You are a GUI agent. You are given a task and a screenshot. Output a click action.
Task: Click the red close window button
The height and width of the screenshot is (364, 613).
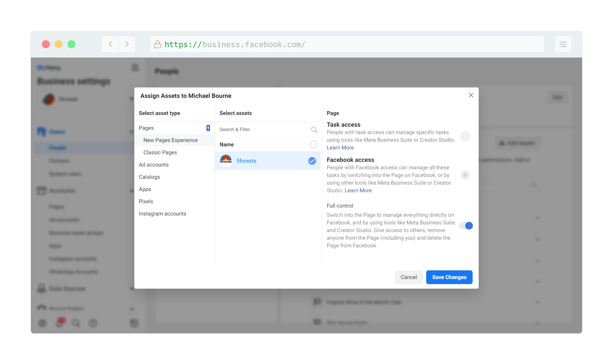coord(46,44)
